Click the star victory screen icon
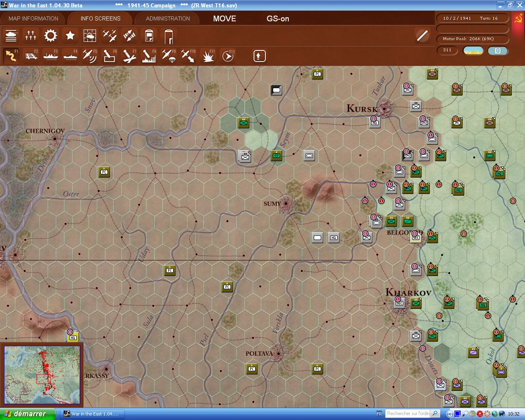Screen dimensions: 525x420 pyautogui.click(x=70, y=36)
